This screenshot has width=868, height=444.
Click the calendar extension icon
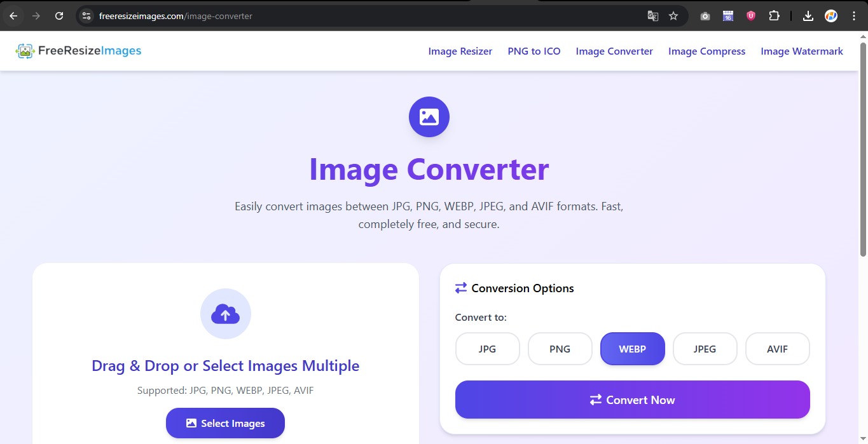tap(728, 16)
